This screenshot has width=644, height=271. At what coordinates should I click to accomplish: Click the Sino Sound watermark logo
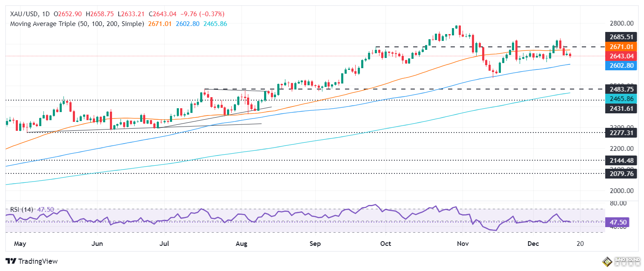[622, 261]
